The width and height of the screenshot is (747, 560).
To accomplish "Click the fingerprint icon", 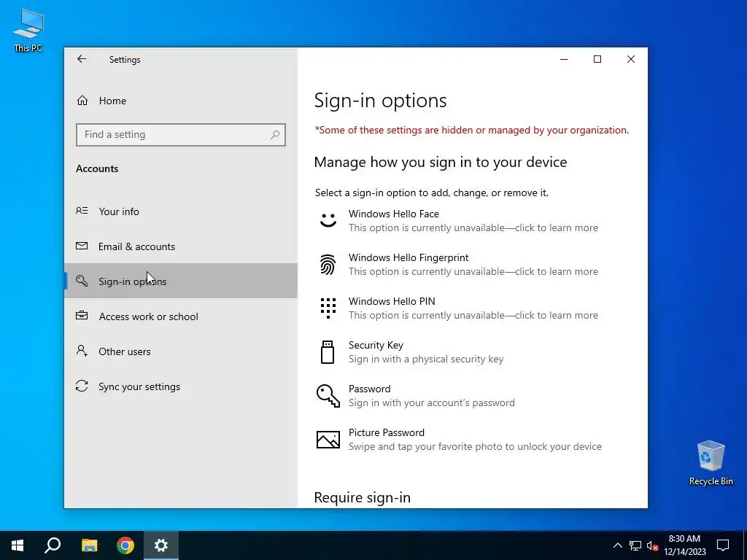I will pyautogui.click(x=328, y=264).
